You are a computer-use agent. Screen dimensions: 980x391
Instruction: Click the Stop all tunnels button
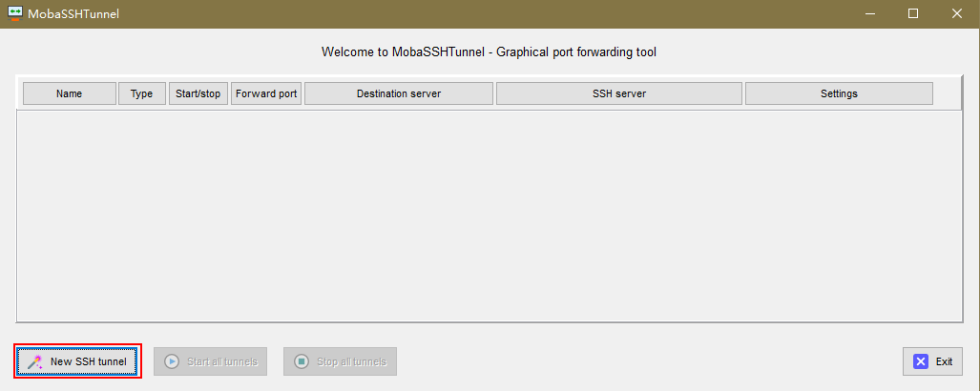(x=340, y=361)
